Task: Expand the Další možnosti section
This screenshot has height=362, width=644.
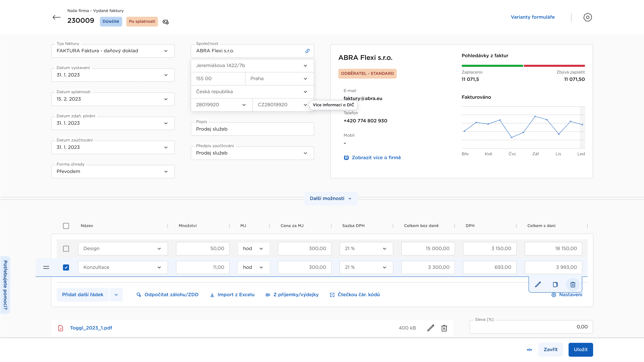Action: pyautogui.click(x=331, y=198)
